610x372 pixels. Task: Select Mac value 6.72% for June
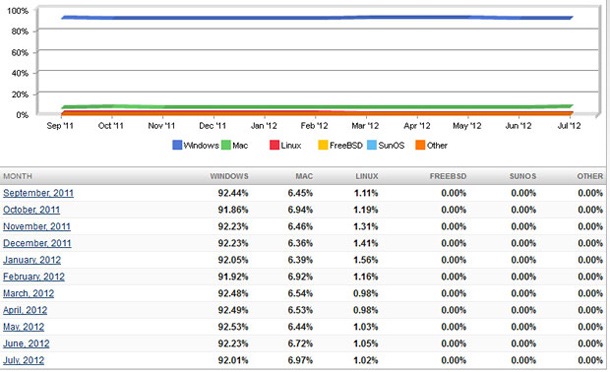point(300,344)
